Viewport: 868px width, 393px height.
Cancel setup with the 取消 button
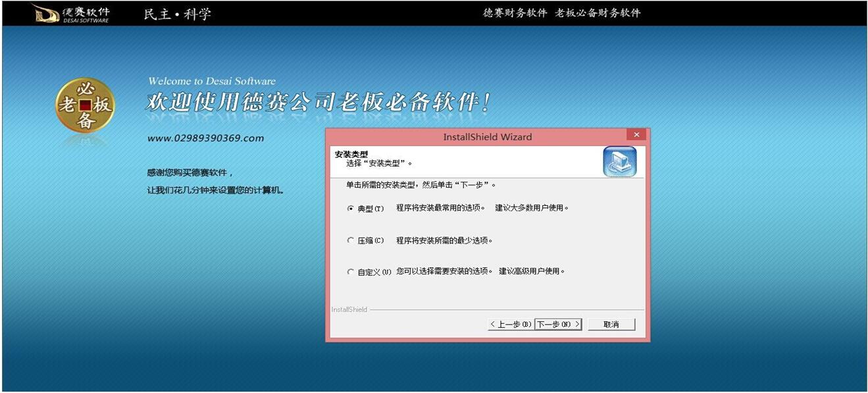pyautogui.click(x=611, y=325)
